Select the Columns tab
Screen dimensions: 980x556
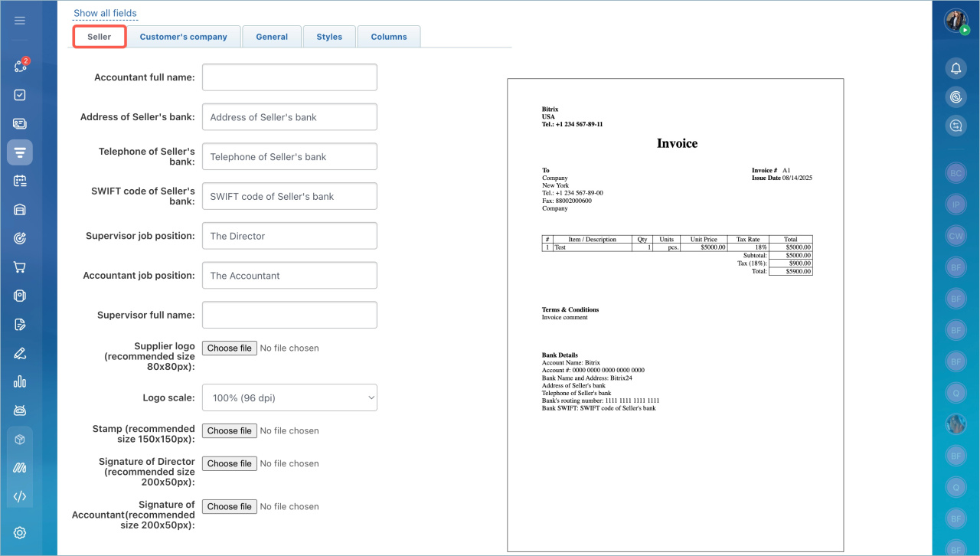(x=389, y=37)
